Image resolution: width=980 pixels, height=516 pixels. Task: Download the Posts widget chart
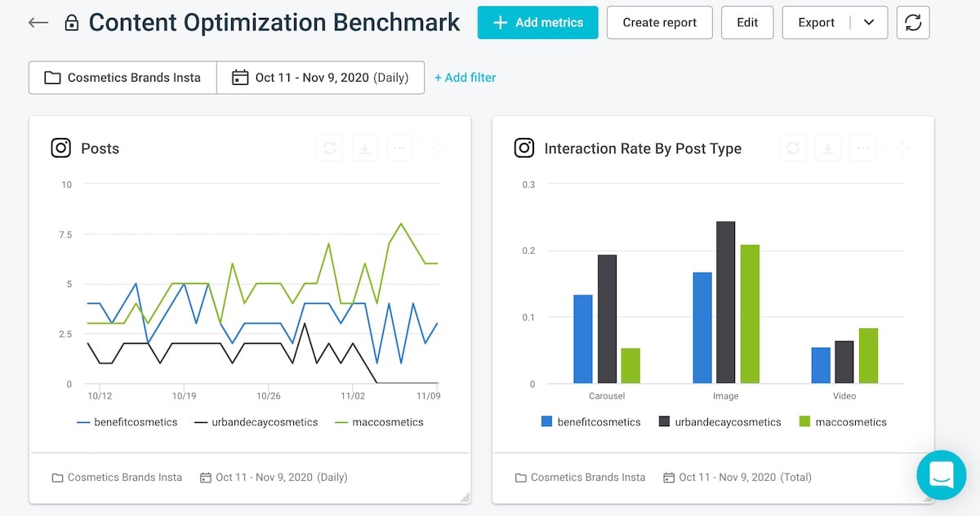point(364,148)
